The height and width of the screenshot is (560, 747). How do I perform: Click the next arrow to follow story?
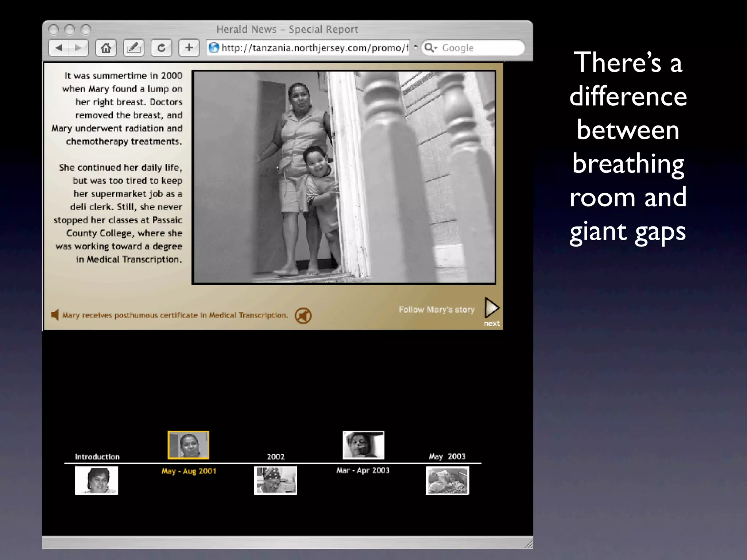coord(492,308)
